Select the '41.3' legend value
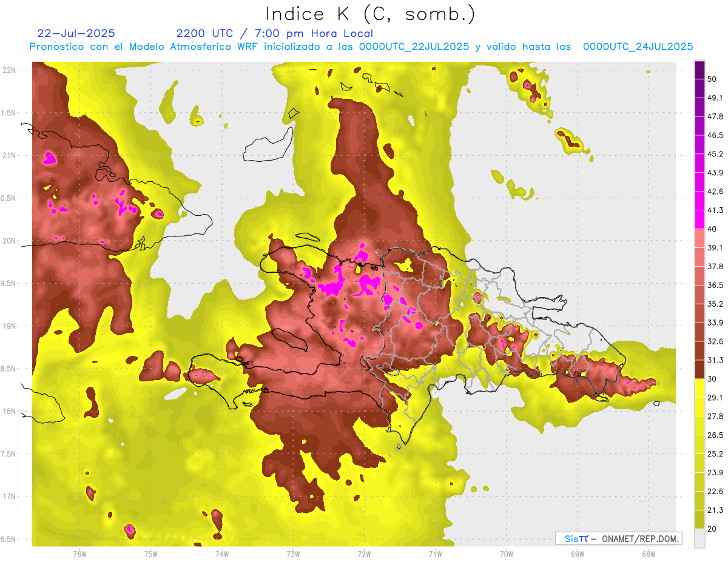The image size is (728, 562). 715,210
